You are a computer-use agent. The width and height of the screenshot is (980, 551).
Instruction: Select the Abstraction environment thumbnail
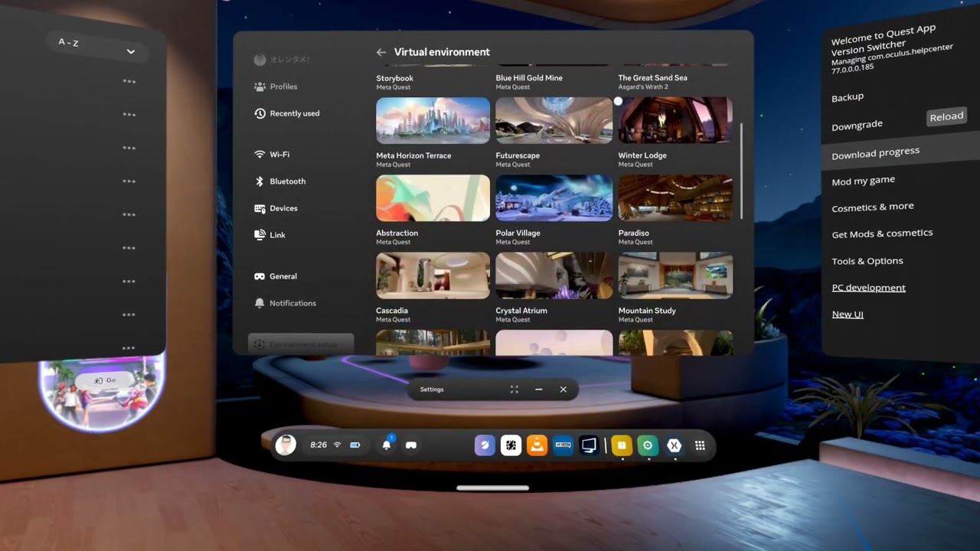tap(433, 198)
